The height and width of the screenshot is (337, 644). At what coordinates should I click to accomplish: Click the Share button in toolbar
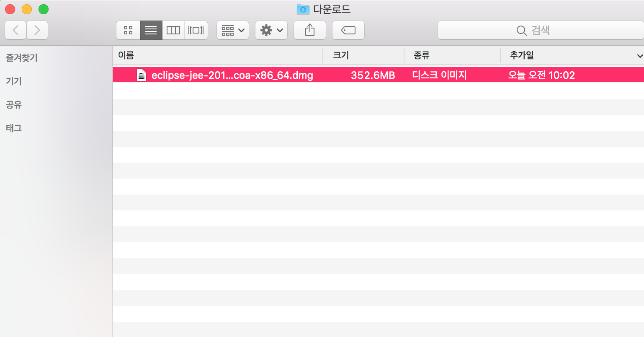tap(310, 30)
